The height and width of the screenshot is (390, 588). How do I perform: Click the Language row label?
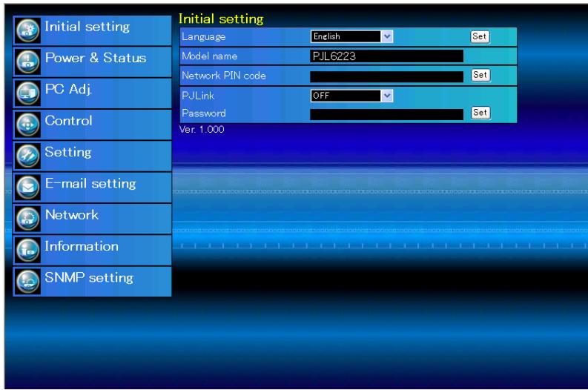click(x=204, y=37)
